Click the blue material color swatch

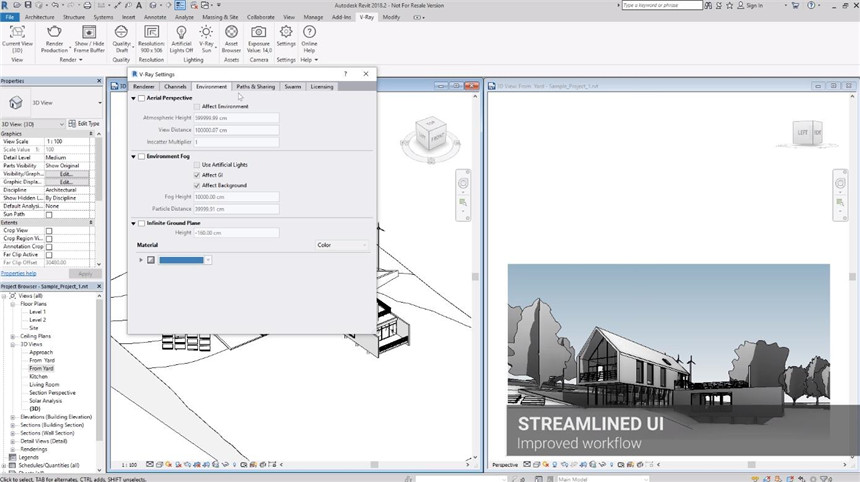[181, 260]
